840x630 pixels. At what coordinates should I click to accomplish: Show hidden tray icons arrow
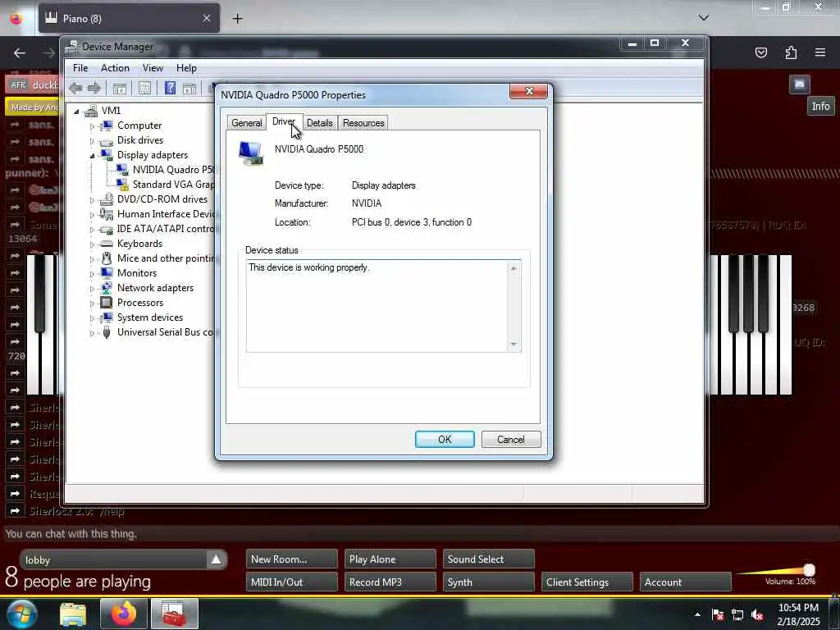pos(697,615)
